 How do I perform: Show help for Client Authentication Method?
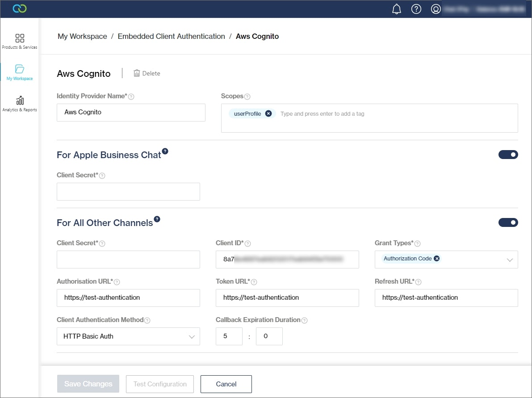click(147, 320)
